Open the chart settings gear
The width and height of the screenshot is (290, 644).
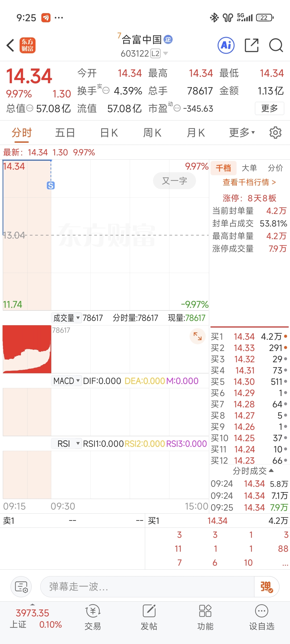[x=275, y=133]
